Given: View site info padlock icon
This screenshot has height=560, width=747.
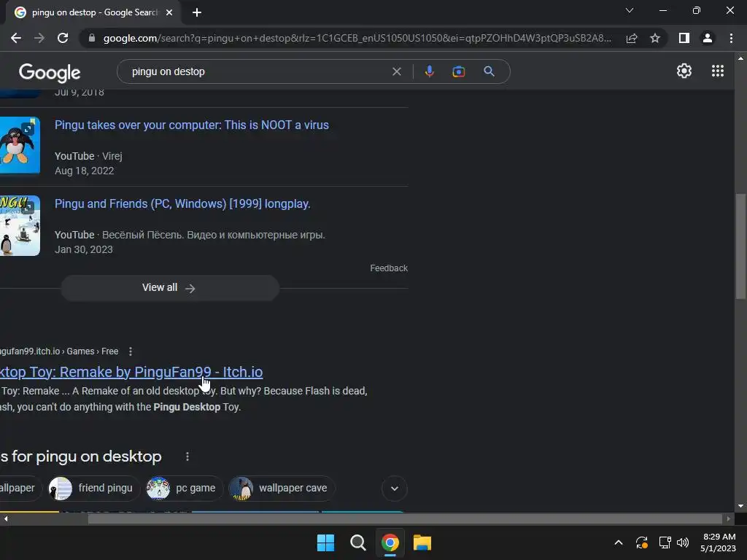Looking at the screenshot, I should click(x=92, y=38).
